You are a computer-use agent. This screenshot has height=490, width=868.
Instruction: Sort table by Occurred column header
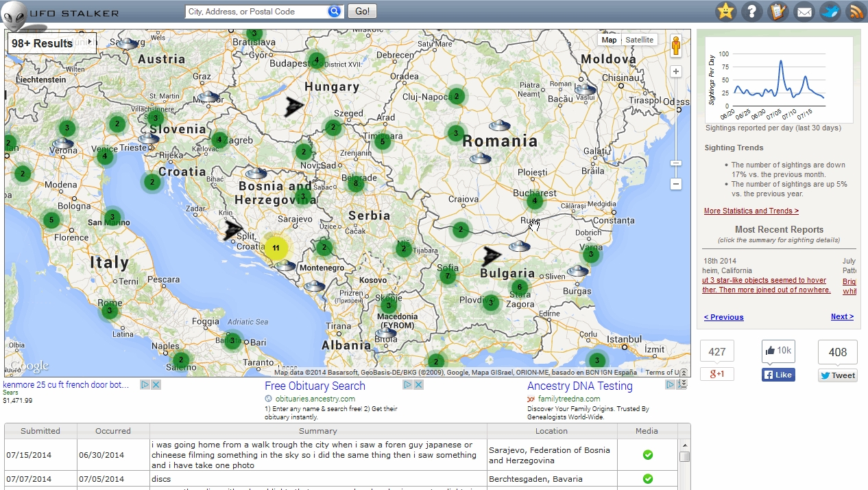click(x=113, y=431)
